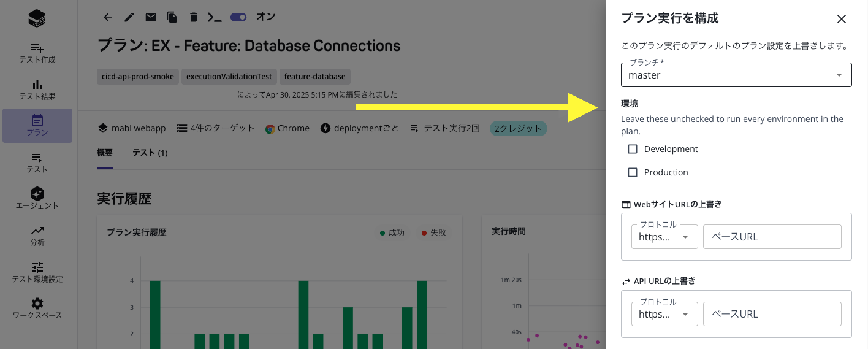Open テスト結果 in the sidebar
Screen dimensions: 868x349
37,90
